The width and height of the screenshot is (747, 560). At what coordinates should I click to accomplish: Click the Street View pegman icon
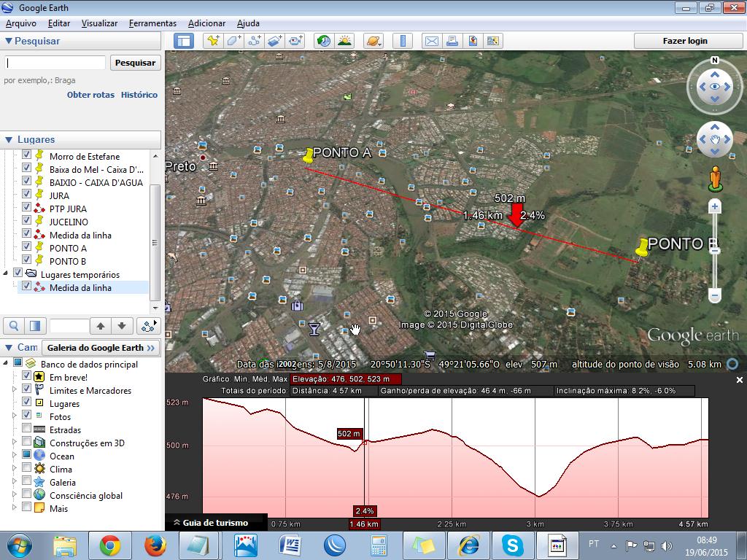tap(715, 179)
